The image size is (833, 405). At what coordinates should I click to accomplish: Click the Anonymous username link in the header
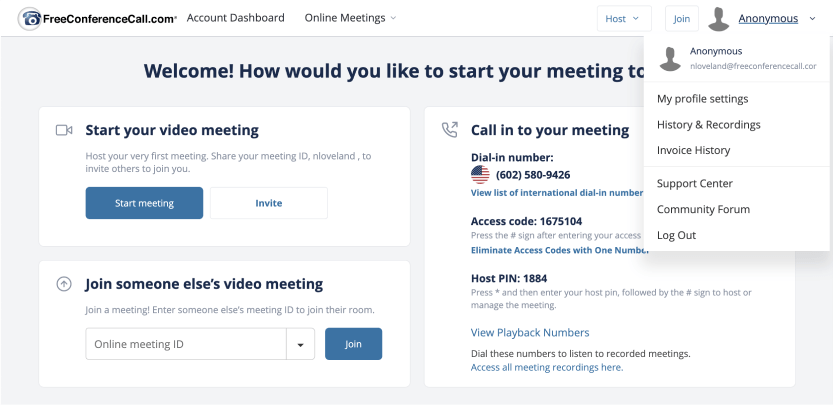(x=768, y=19)
